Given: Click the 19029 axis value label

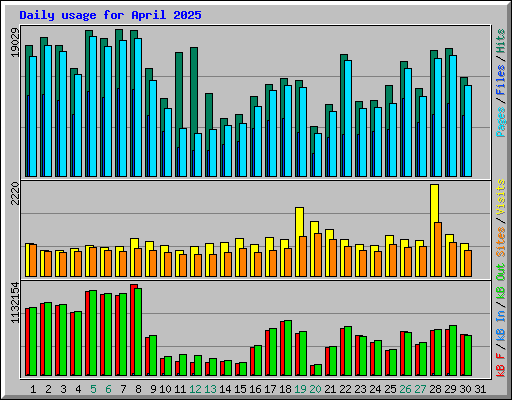Looking at the screenshot, I should pyautogui.click(x=15, y=42).
